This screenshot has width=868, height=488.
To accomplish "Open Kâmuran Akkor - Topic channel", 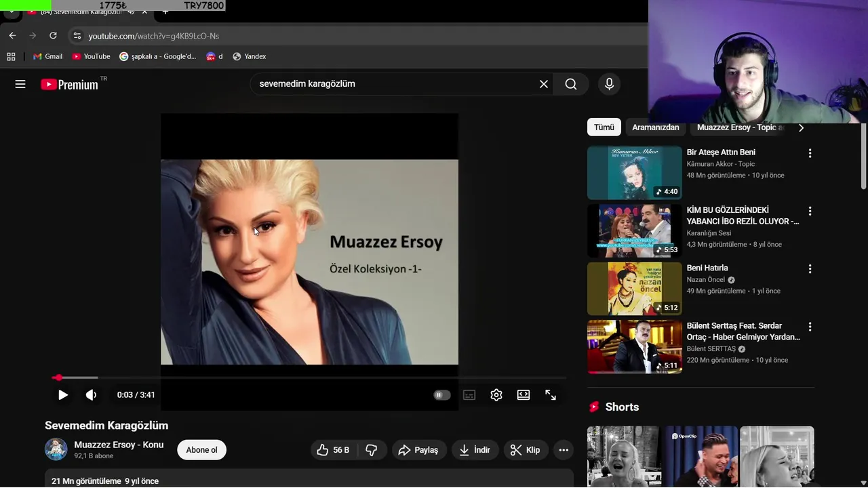I will pos(720,164).
